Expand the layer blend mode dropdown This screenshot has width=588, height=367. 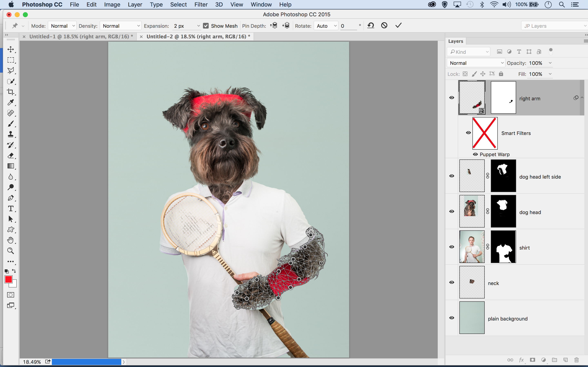476,63
